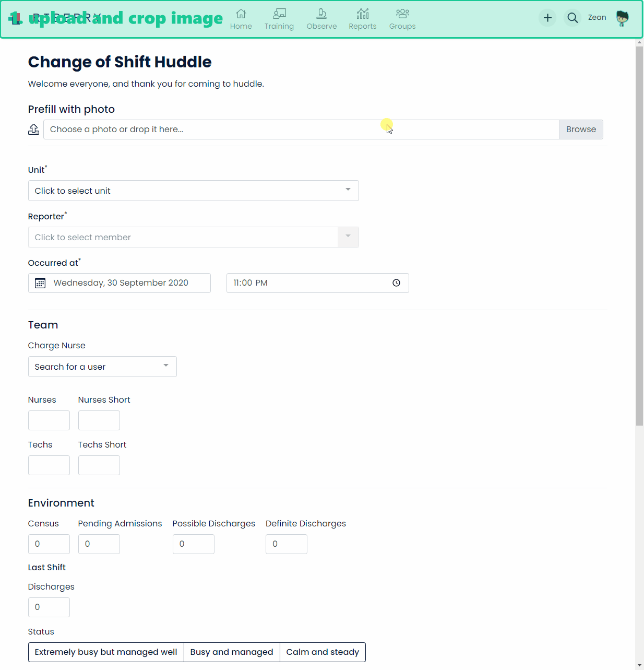Click the Browse button for photo
Screen dimensions: 644x670
(581, 130)
